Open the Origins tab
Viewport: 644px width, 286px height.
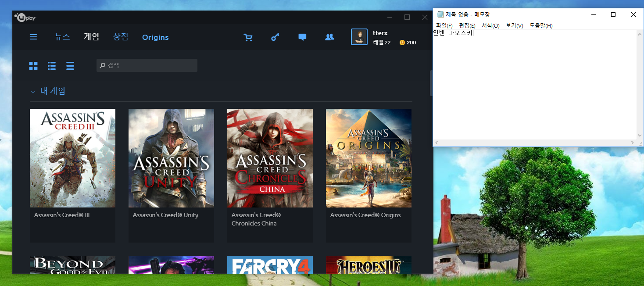(x=155, y=37)
